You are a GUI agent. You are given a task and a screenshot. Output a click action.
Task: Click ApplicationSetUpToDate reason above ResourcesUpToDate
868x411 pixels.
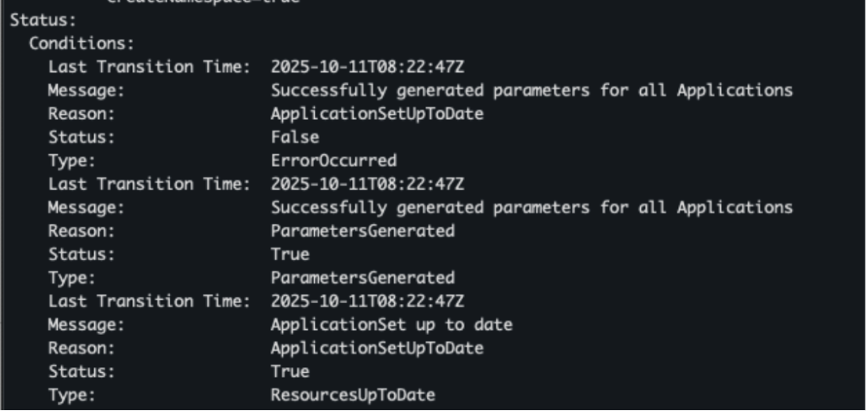pyautogui.click(x=377, y=349)
